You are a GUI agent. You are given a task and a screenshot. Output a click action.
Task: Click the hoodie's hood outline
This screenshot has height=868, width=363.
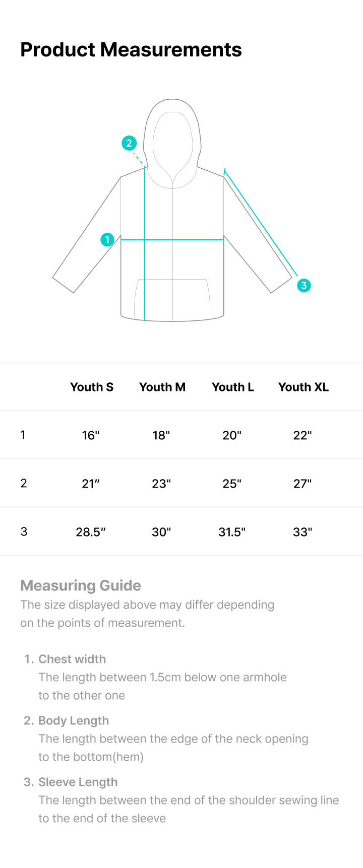[x=172, y=143]
